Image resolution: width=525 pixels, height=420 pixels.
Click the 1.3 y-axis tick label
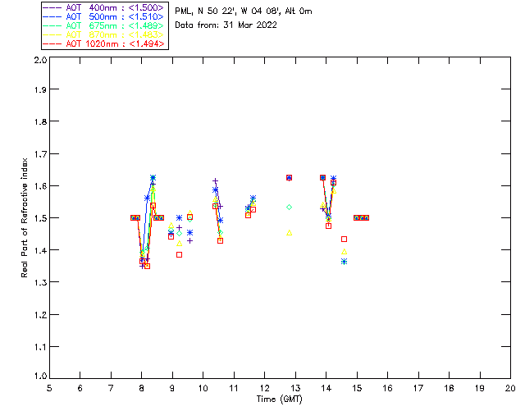tap(40, 282)
